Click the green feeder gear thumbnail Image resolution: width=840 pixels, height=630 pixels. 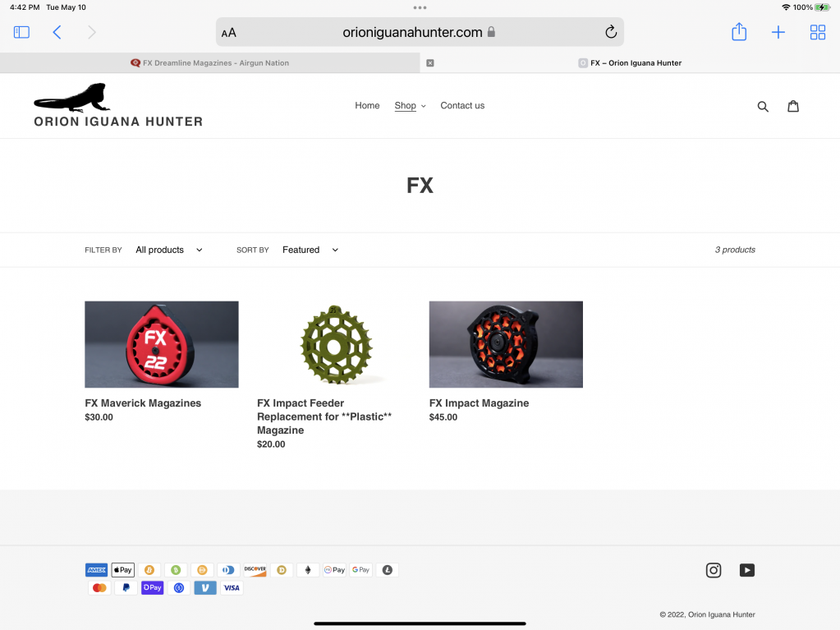click(336, 344)
